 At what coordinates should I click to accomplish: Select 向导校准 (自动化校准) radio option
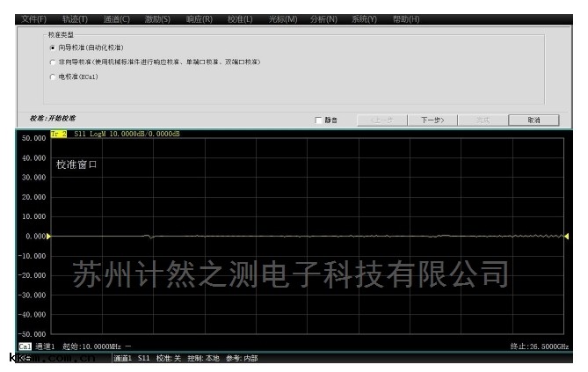52,47
